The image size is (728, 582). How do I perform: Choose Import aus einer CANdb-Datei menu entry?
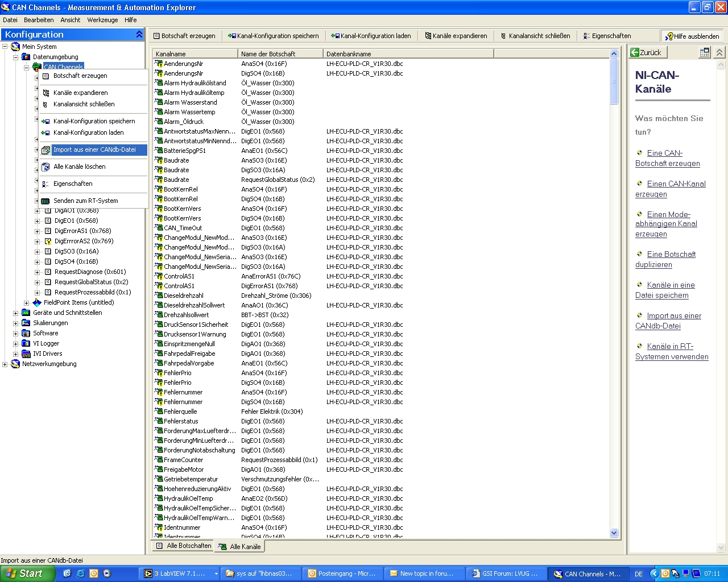[x=94, y=150]
